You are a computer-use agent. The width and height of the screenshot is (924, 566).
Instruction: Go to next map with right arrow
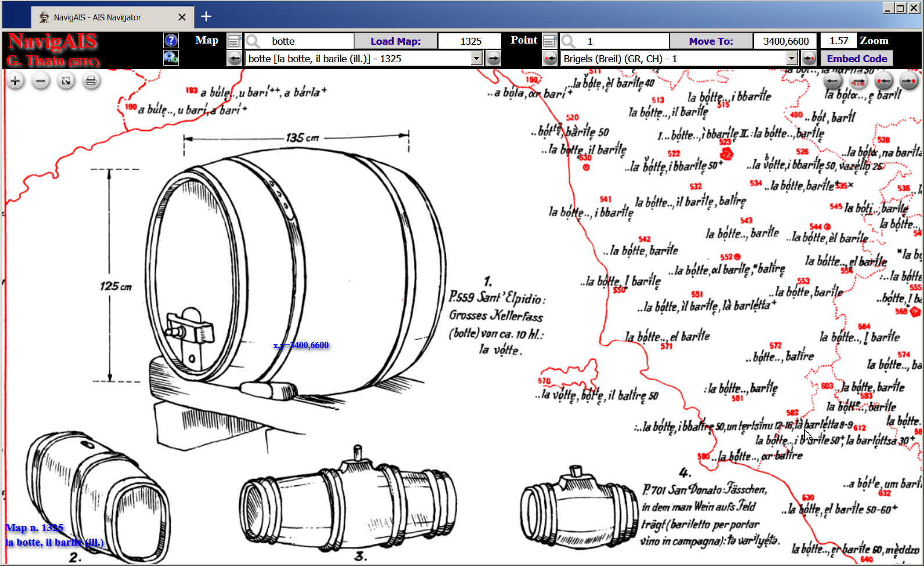tap(493, 58)
